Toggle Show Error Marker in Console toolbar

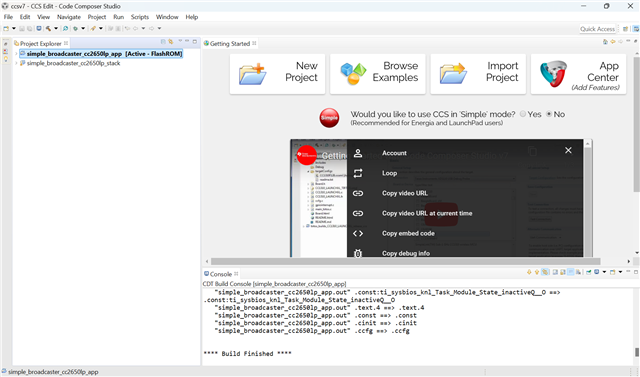pyautogui.click(x=545, y=272)
